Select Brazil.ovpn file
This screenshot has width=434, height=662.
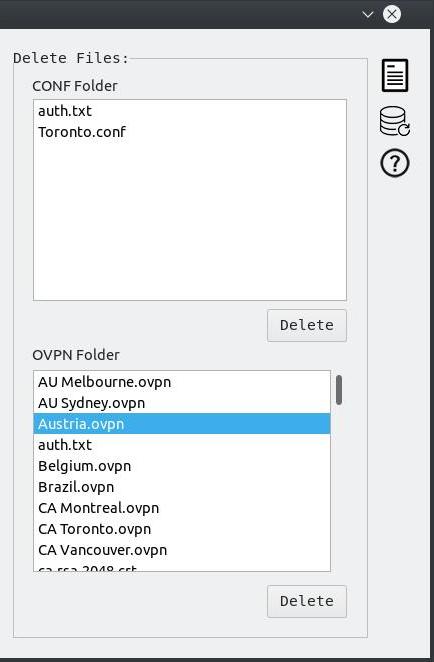(182, 487)
